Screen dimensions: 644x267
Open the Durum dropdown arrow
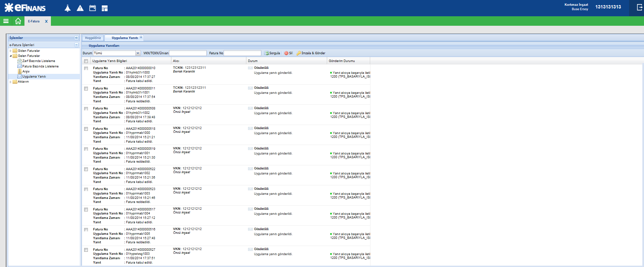click(x=138, y=53)
